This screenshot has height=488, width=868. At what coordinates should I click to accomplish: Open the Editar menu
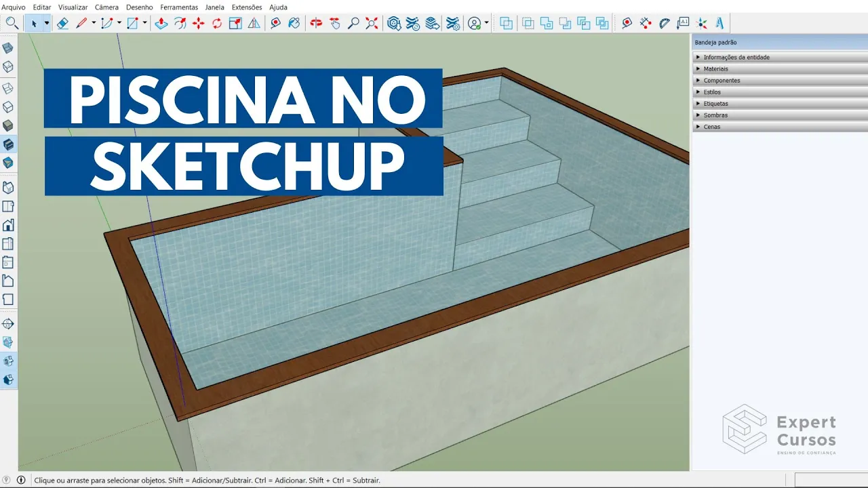42,7
